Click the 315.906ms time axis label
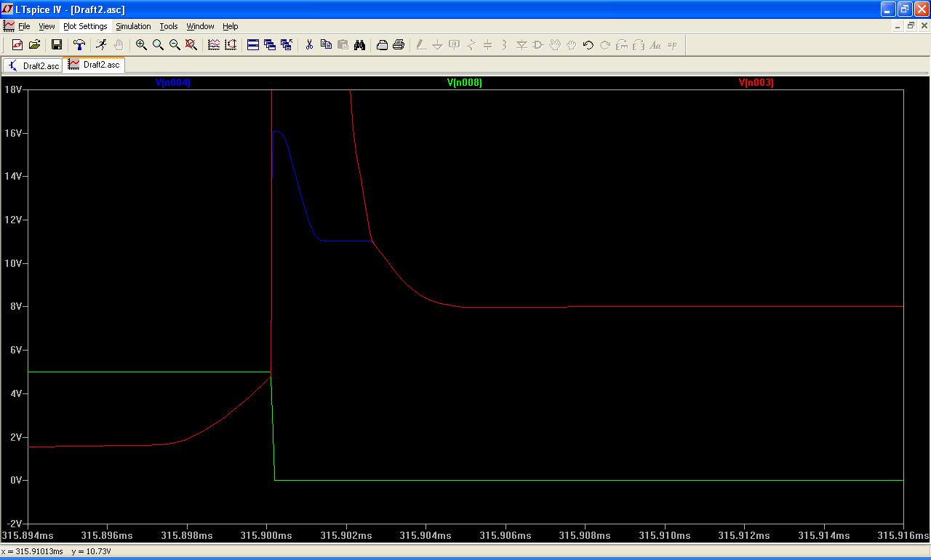This screenshot has width=931, height=560. point(505,535)
